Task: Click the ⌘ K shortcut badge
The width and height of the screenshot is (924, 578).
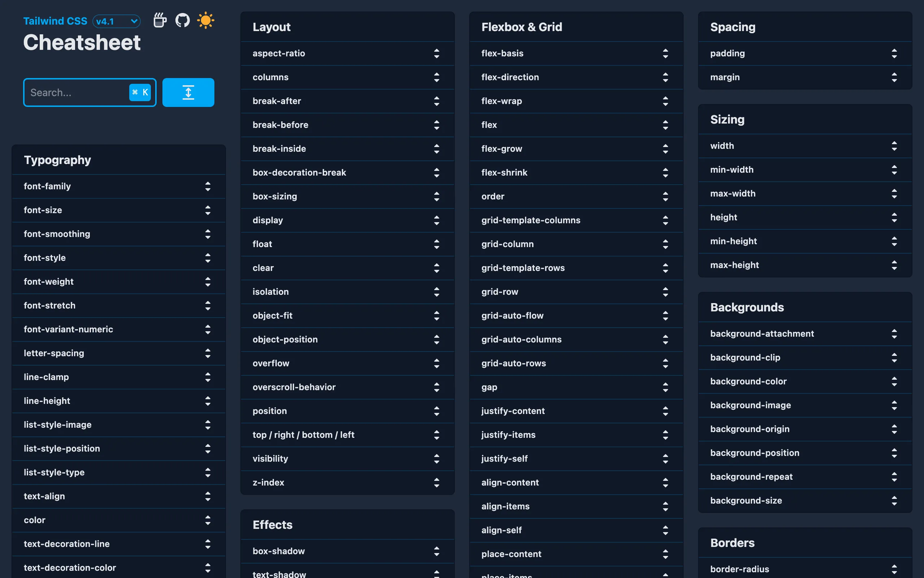Action: tap(140, 92)
